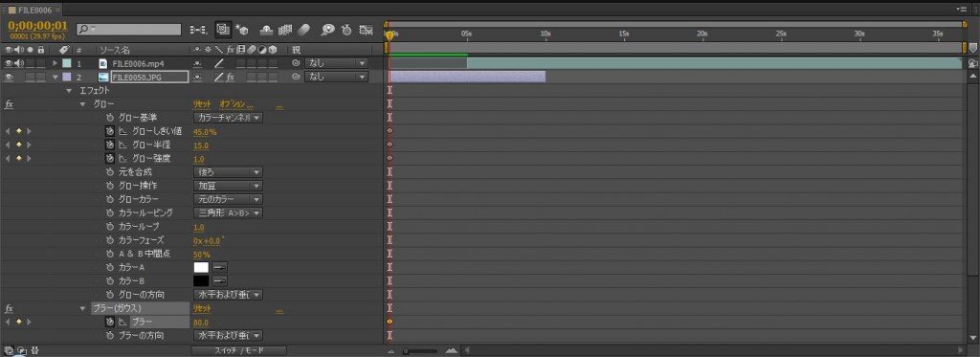
Task: Go to previous keyframe on グローしきい値 row
Action: pos(8,131)
